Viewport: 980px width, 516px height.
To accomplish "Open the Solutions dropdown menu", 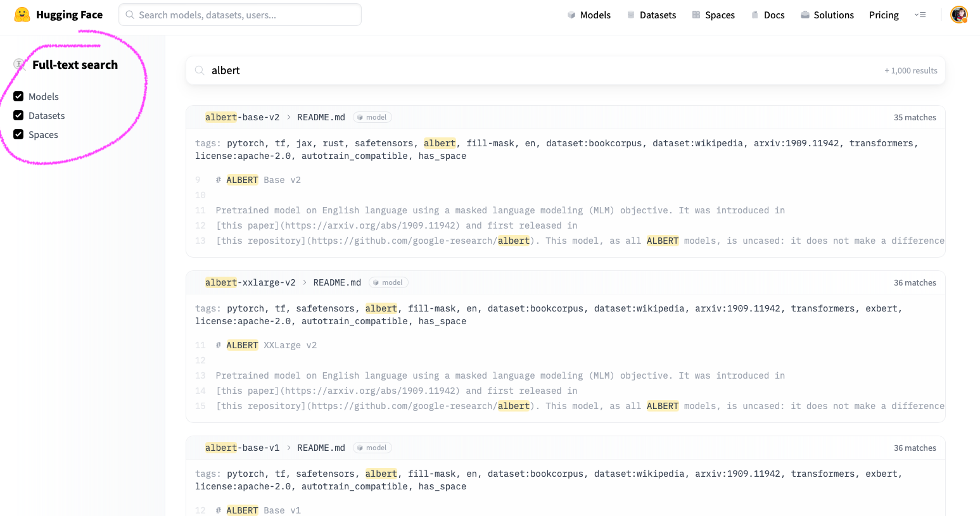I will point(827,15).
